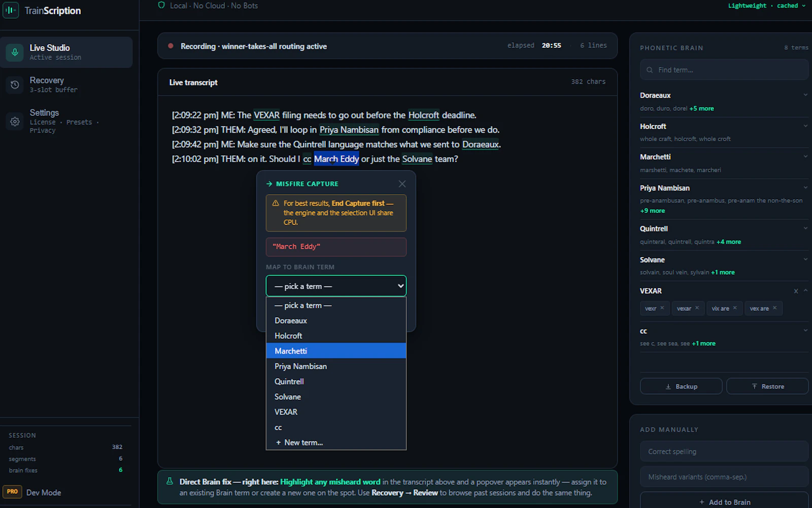Select Doraeaux from the term list

click(x=336, y=321)
